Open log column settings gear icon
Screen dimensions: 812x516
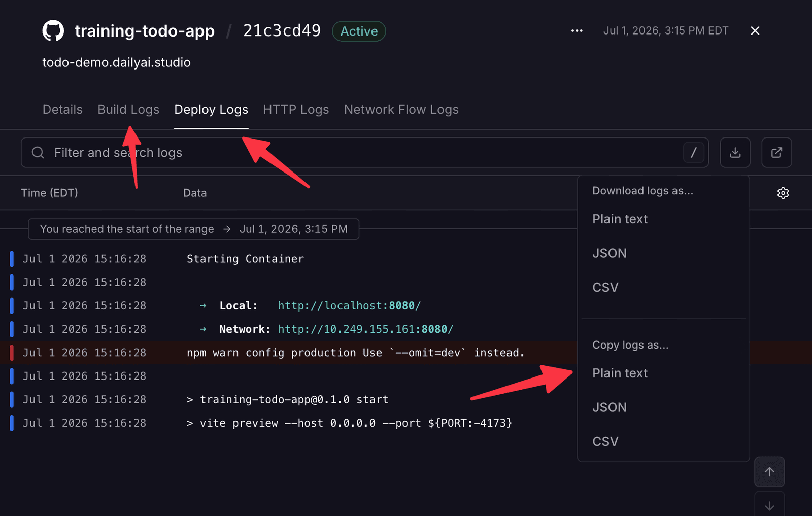click(x=783, y=193)
